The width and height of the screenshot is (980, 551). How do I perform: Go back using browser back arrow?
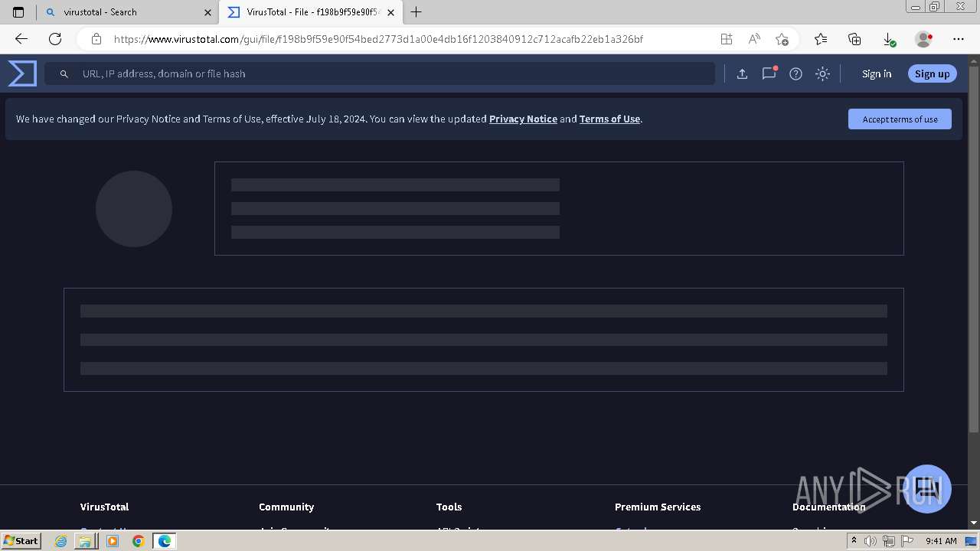21,39
